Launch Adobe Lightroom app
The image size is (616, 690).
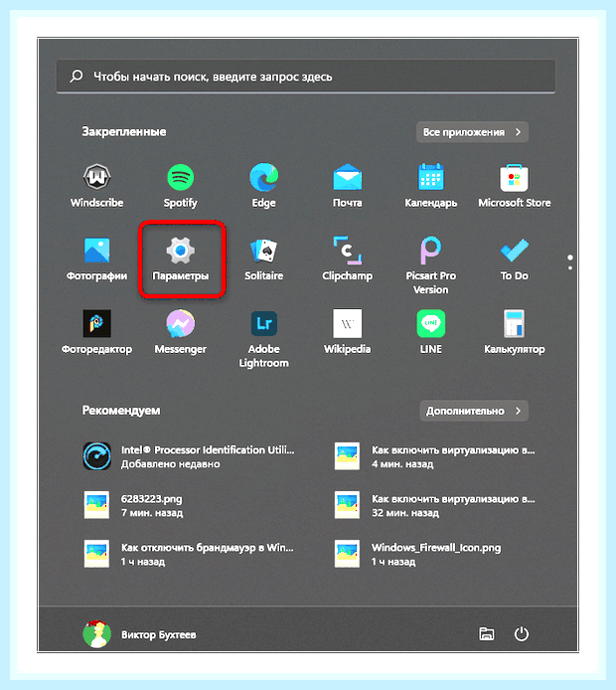pos(264,339)
